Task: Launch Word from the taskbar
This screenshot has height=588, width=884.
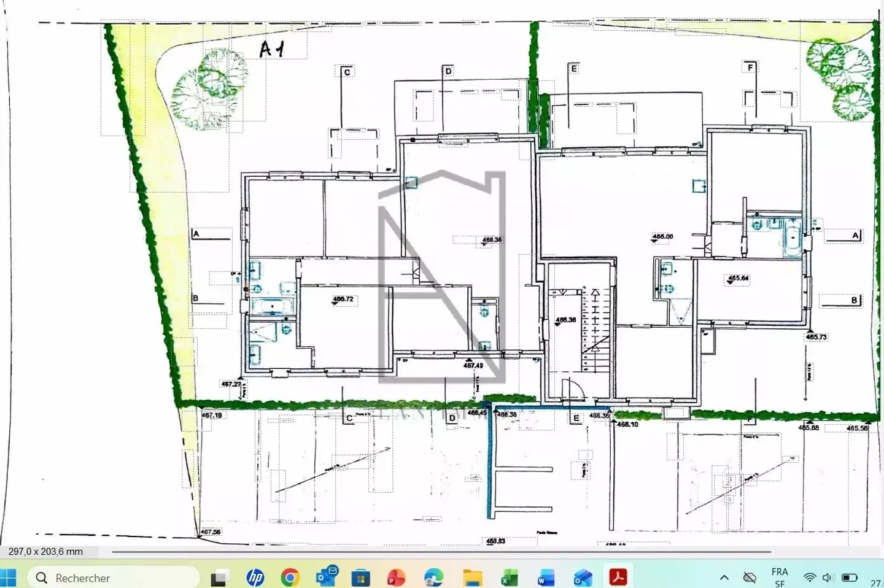Action: pyautogui.click(x=545, y=578)
